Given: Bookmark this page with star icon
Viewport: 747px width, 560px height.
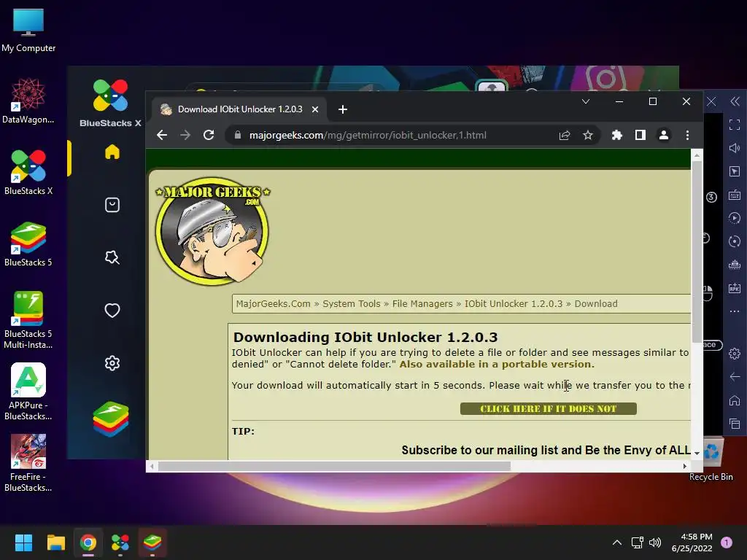Looking at the screenshot, I should (588, 135).
